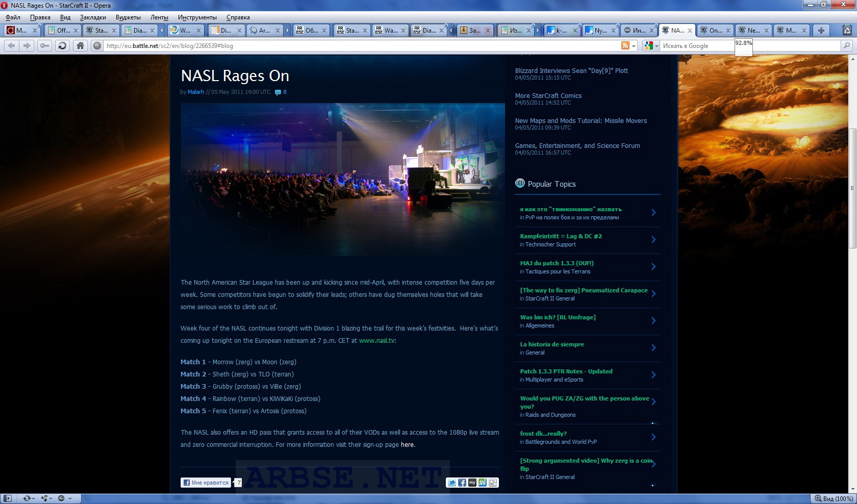Open the Инструменты menu

[x=197, y=17]
